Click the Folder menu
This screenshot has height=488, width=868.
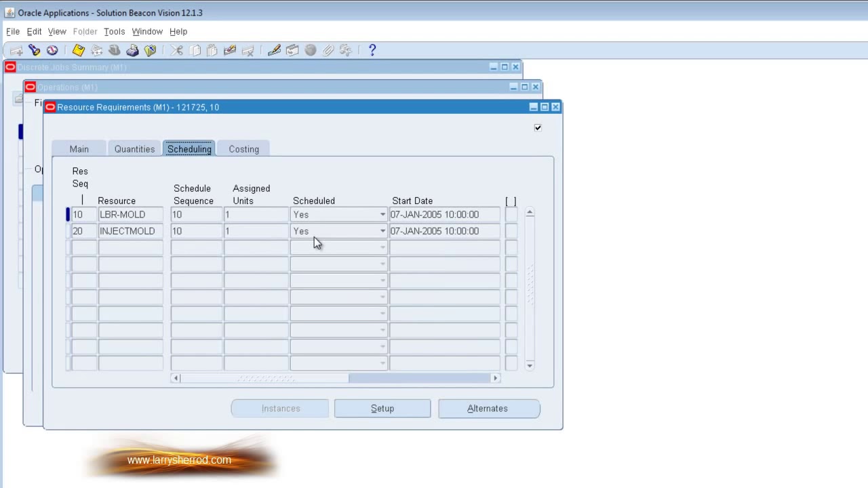point(85,31)
